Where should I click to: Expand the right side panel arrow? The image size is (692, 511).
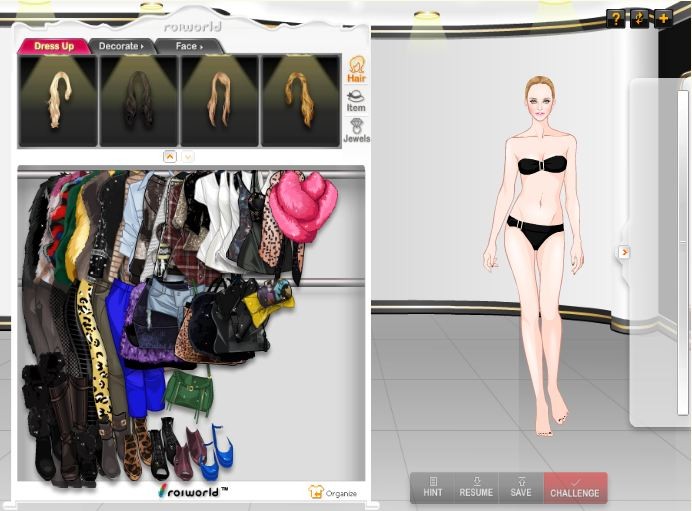pyautogui.click(x=624, y=252)
